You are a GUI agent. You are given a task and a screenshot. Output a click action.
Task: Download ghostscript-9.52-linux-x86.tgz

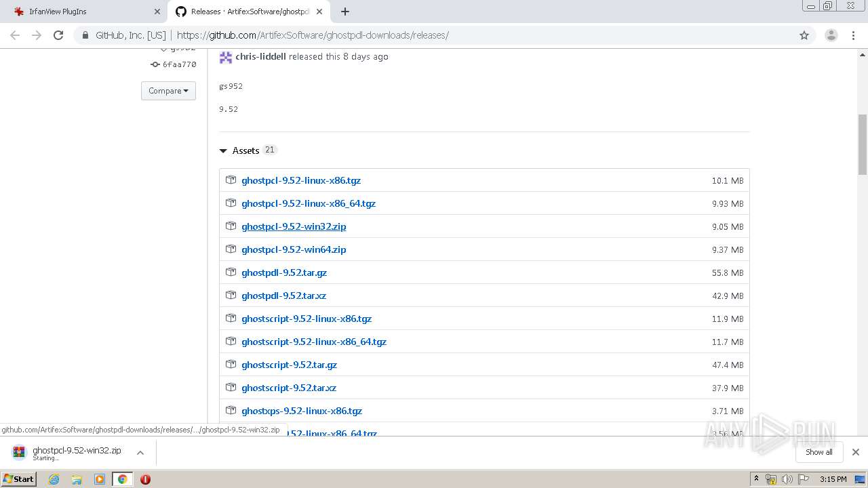[x=307, y=319]
